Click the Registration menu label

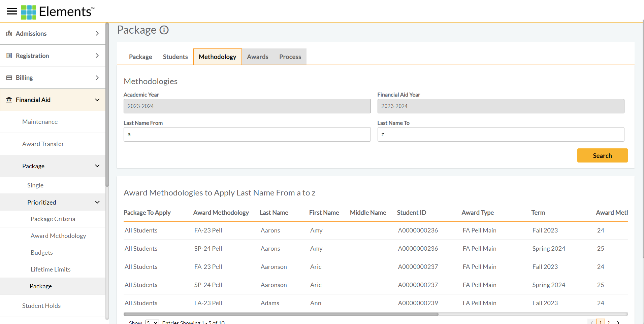pyautogui.click(x=32, y=56)
